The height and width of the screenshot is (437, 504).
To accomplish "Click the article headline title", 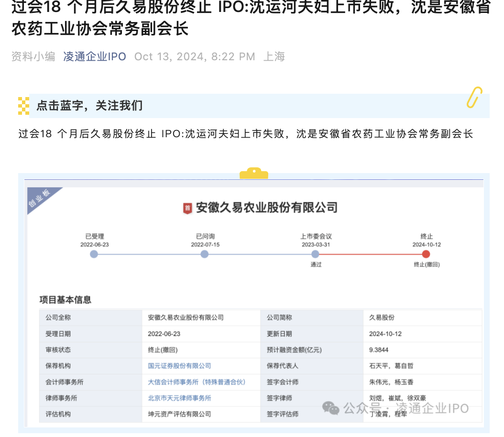I will point(251,18).
